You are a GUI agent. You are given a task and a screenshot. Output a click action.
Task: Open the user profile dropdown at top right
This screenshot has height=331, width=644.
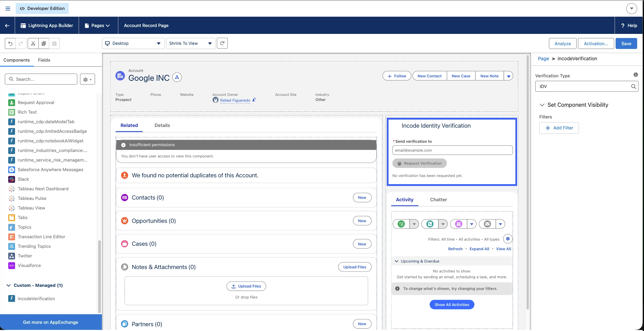click(631, 9)
